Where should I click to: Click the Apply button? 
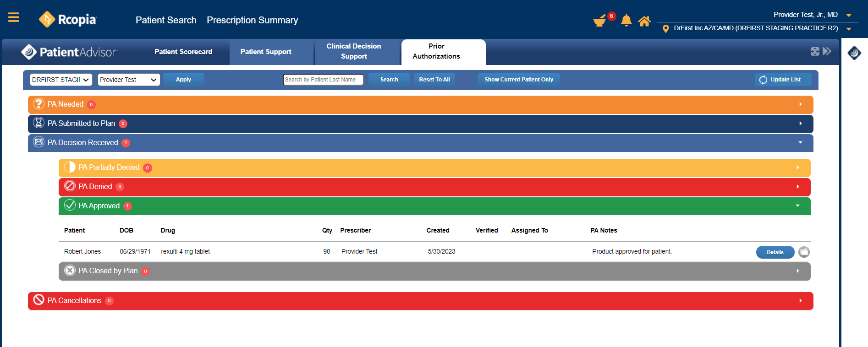tap(183, 80)
